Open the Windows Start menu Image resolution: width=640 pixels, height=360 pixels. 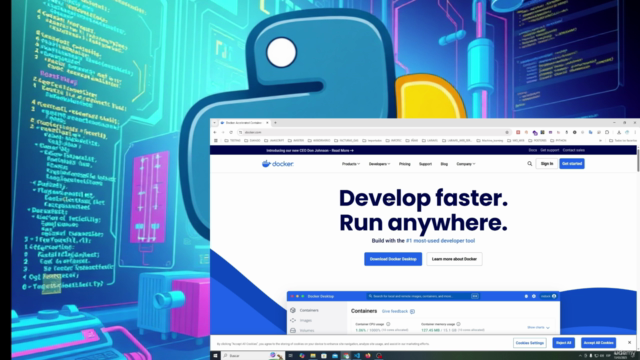click(x=216, y=356)
